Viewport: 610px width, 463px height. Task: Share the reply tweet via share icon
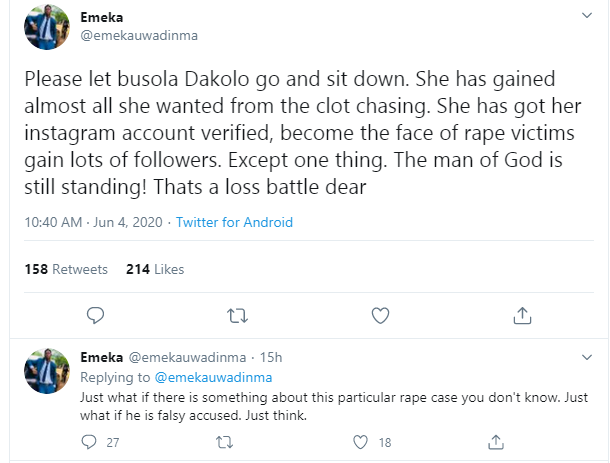coord(496,442)
